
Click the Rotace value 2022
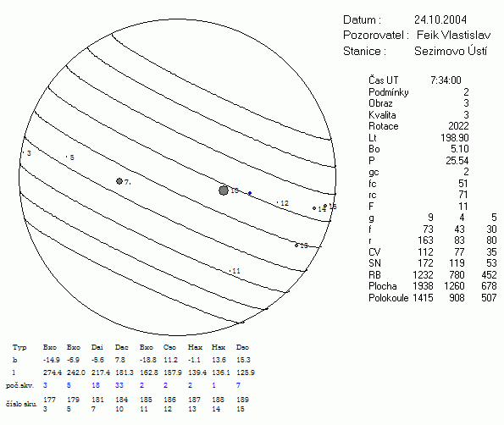[458, 126]
